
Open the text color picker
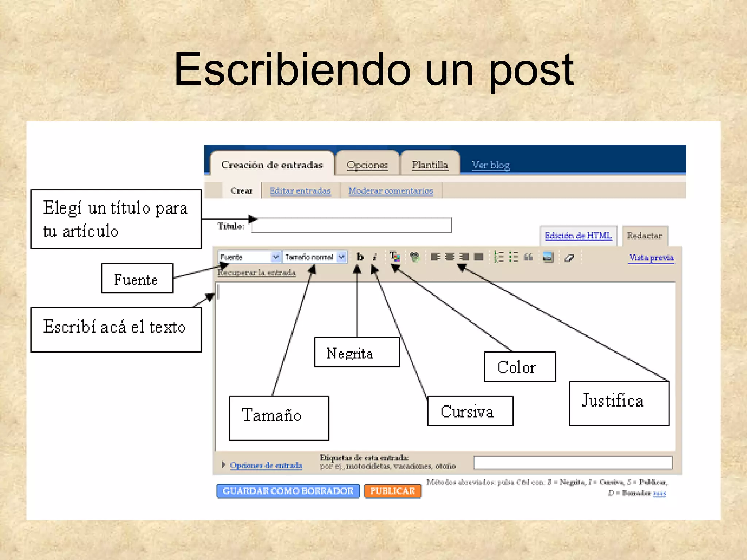point(395,257)
